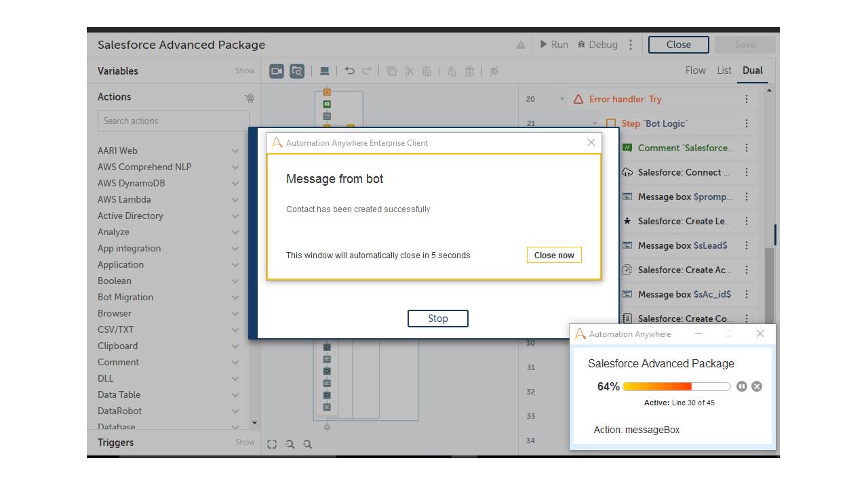Switch to the List view tab
Image resolution: width=868 pixels, height=488 pixels.
tap(724, 70)
